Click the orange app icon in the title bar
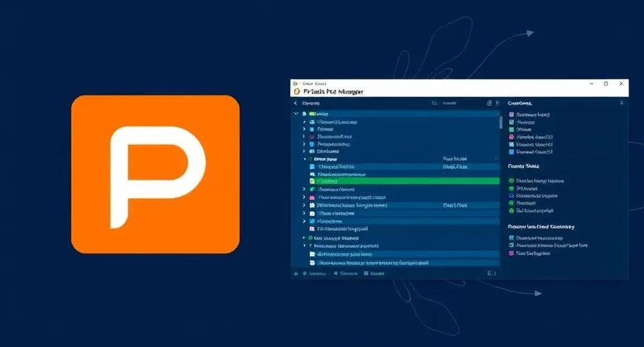Viewport: 644px width, 347px height. tap(296, 91)
